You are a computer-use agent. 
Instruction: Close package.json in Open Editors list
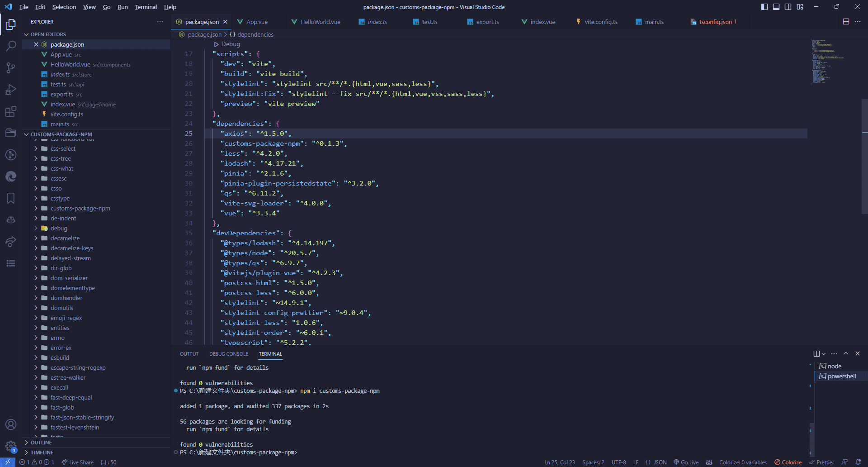[36, 44]
